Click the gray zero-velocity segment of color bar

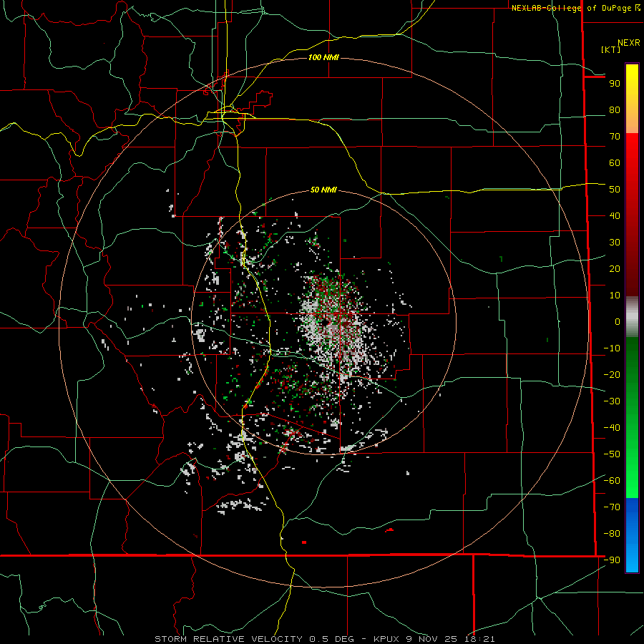[x=632, y=317]
